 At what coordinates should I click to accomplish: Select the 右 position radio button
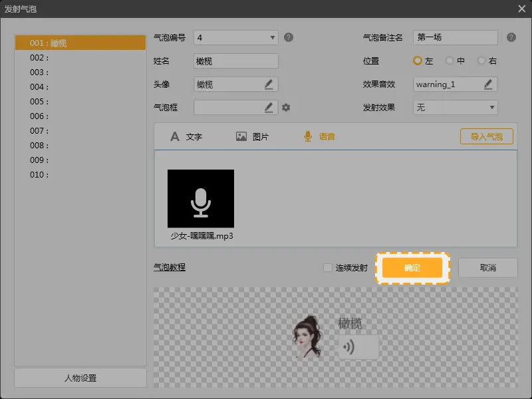(x=482, y=61)
